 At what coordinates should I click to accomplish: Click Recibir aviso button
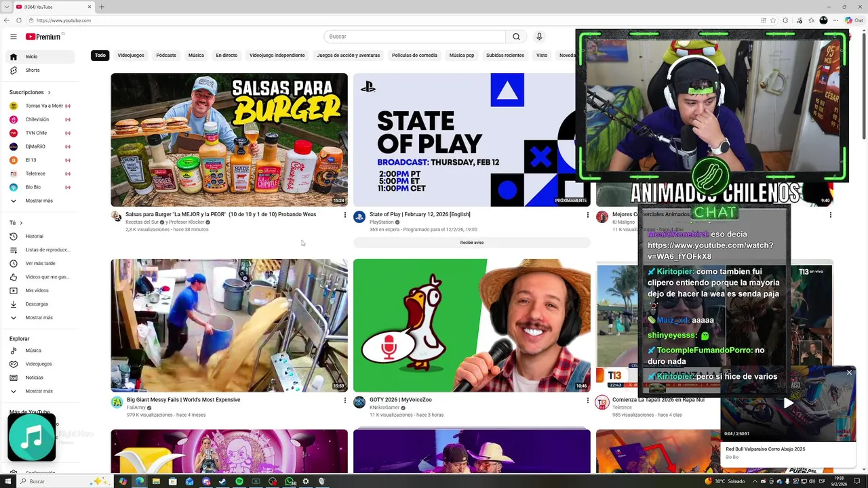click(472, 243)
